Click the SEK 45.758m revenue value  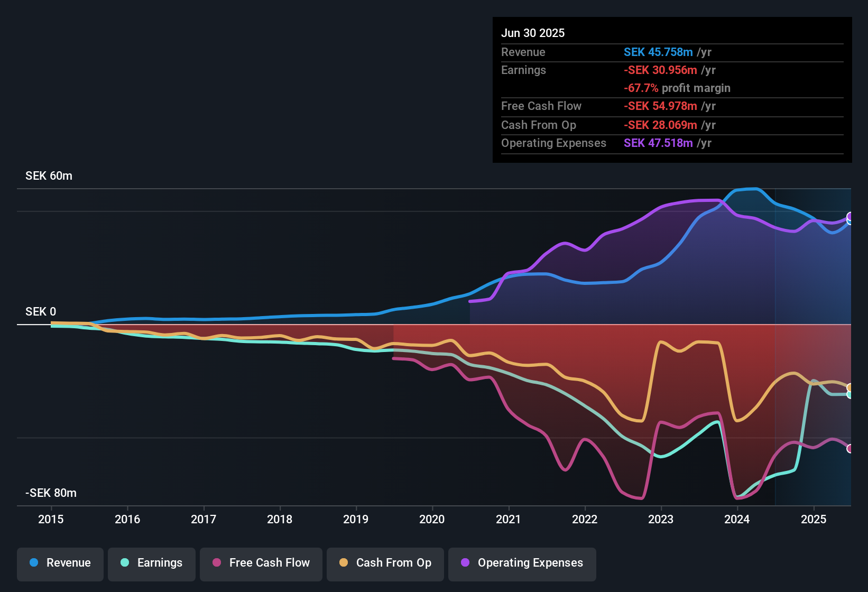pos(658,52)
